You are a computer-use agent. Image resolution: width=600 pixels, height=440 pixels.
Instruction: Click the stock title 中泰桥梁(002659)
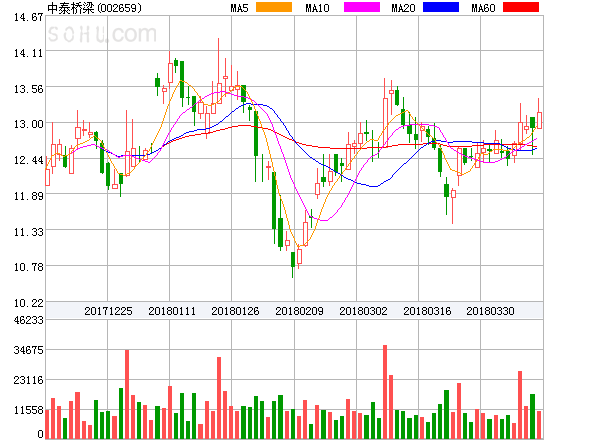point(95,8)
